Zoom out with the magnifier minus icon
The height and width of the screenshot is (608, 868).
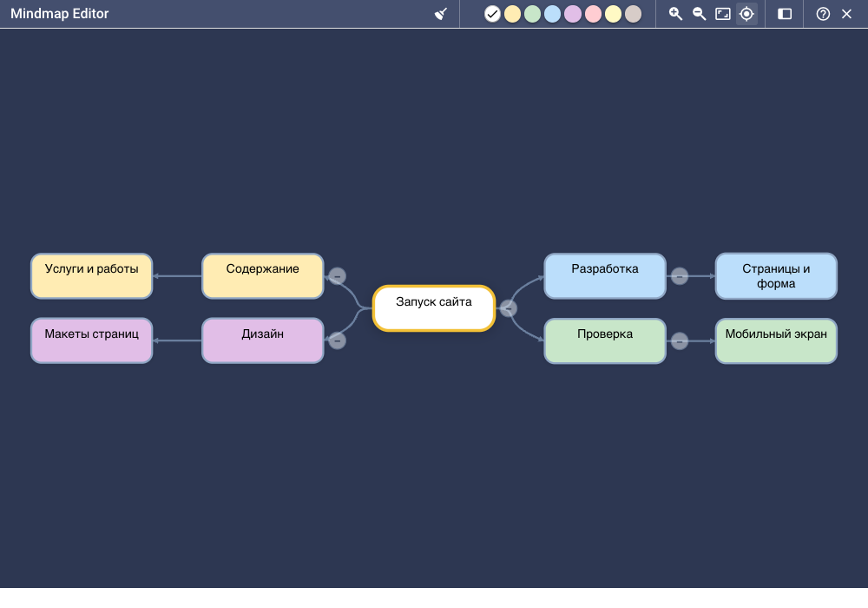(x=699, y=14)
